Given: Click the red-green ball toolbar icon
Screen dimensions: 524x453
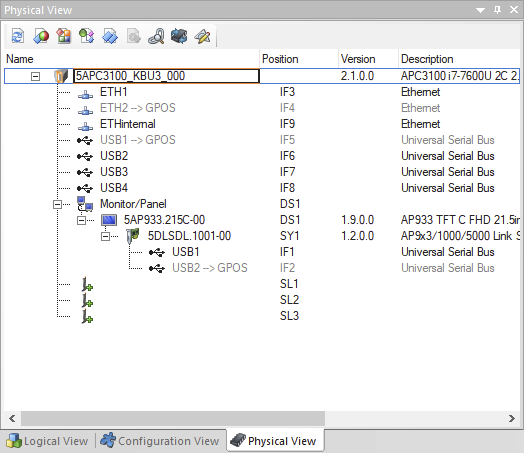Looking at the screenshot, I should click(41, 36).
